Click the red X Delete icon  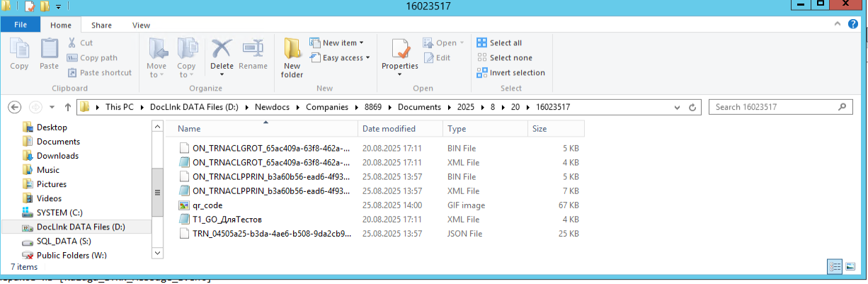[222, 50]
